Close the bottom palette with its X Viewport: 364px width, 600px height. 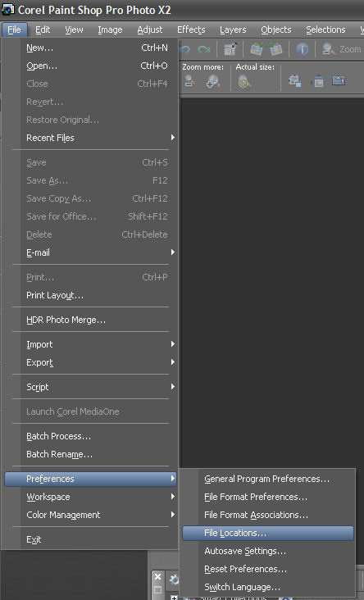(157, 577)
